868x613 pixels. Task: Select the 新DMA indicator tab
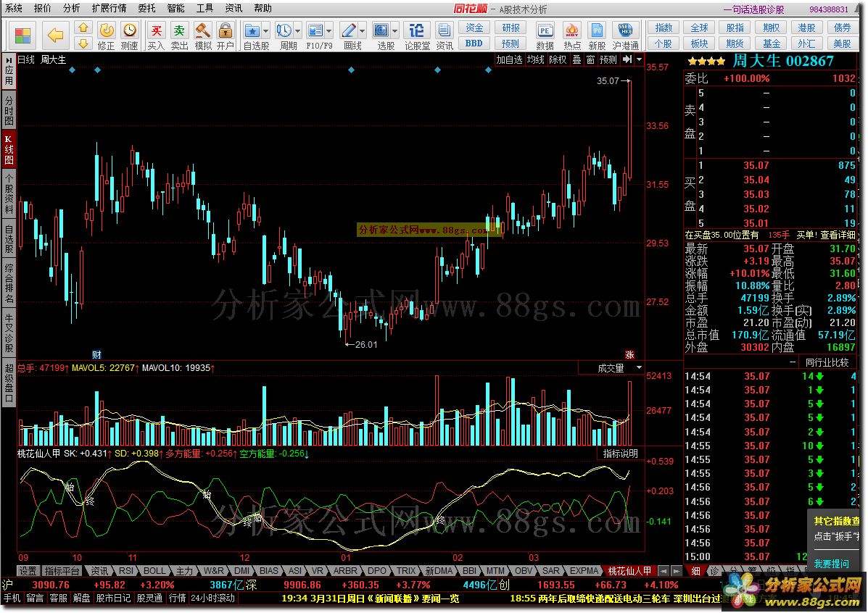(x=438, y=571)
